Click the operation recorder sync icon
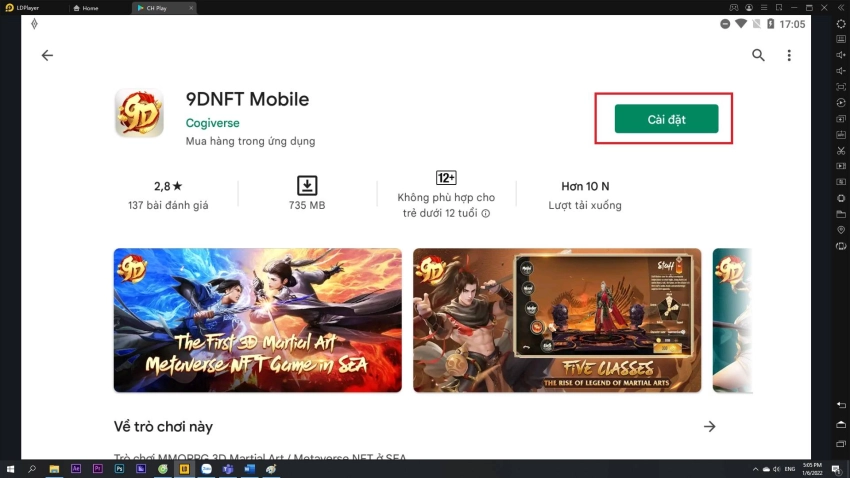Viewport: 850px width, 478px height. 841,102
